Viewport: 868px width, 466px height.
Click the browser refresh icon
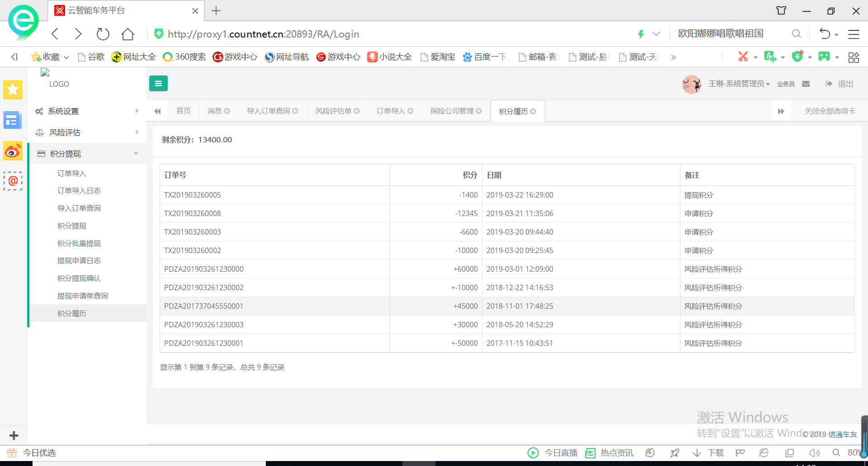(x=103, y=34)
